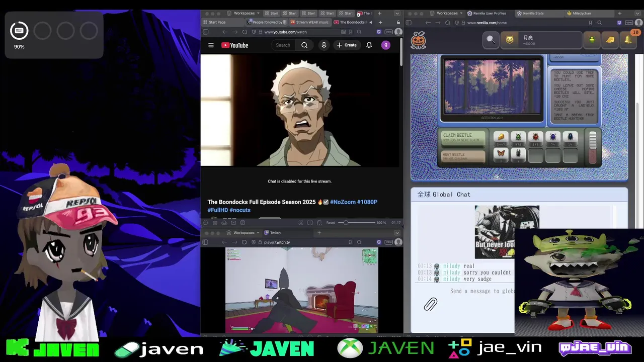Screen dimensions: 644x362
Task: Open tab list chevron in Twitch window
Action: [x=397, y=233]
